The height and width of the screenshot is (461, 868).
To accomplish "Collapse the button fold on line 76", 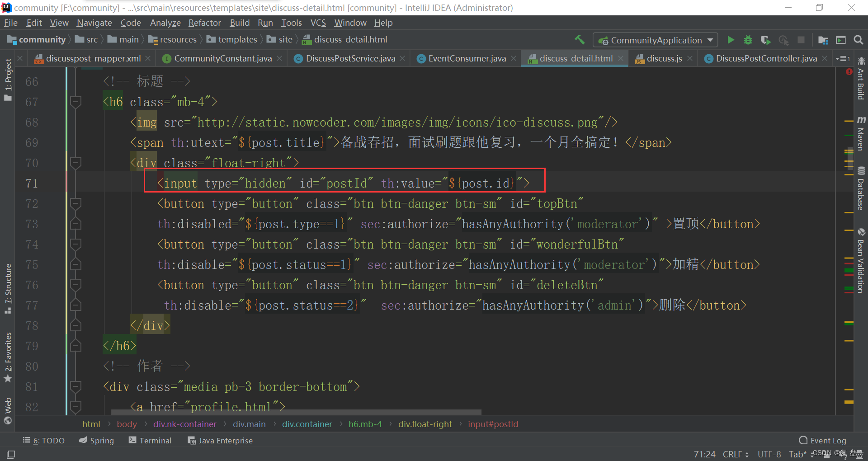I will tap(75, 285).
